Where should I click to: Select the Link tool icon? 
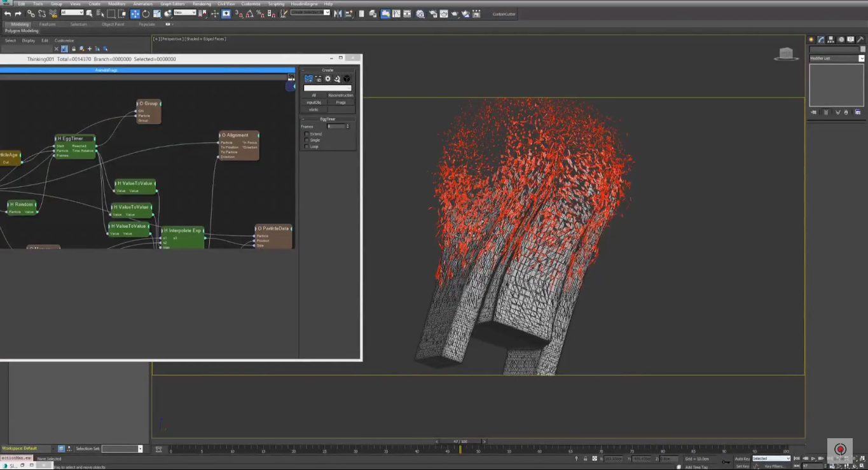[x=31, y=13]
